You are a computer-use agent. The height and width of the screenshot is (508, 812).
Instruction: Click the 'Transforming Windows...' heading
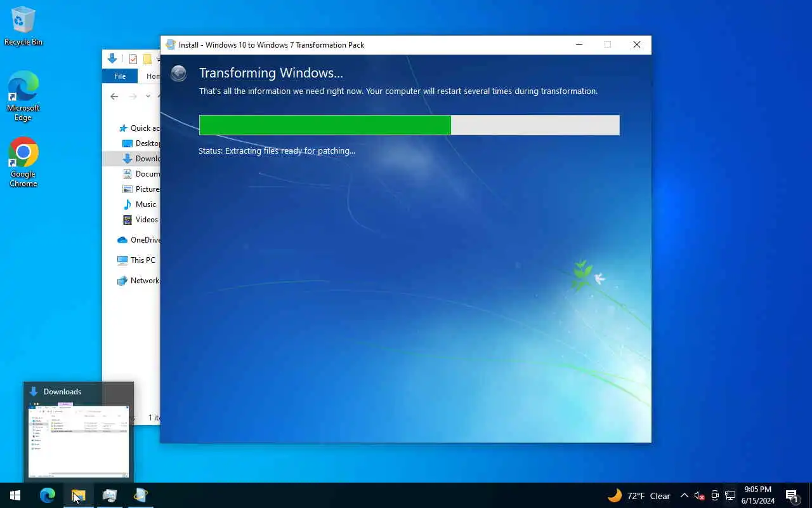click(x=271, y=73)
